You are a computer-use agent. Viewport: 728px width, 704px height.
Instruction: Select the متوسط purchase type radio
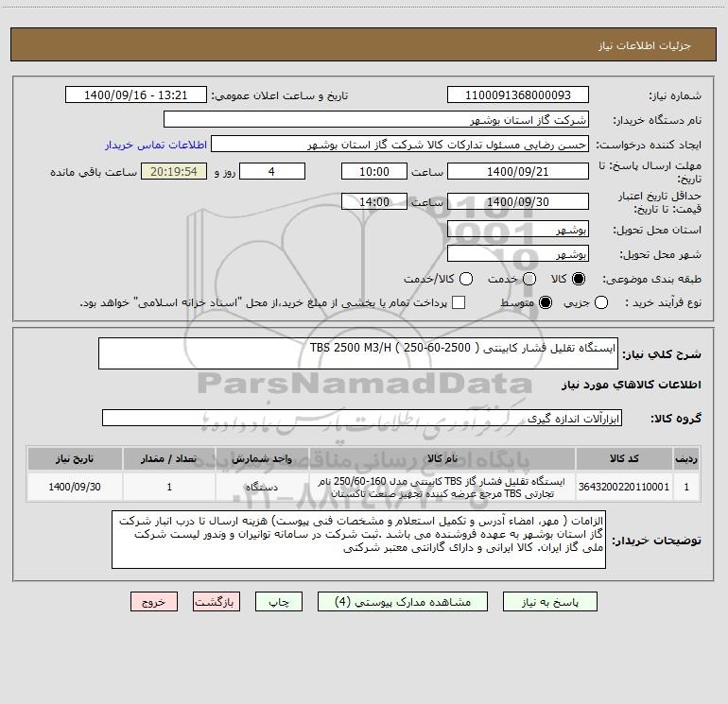click(x=546, y=302)
